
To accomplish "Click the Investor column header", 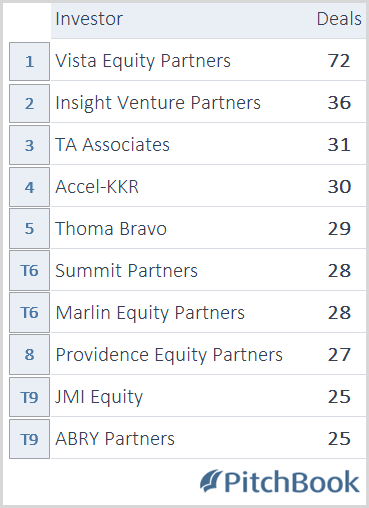I will click(x=89, y=19).
